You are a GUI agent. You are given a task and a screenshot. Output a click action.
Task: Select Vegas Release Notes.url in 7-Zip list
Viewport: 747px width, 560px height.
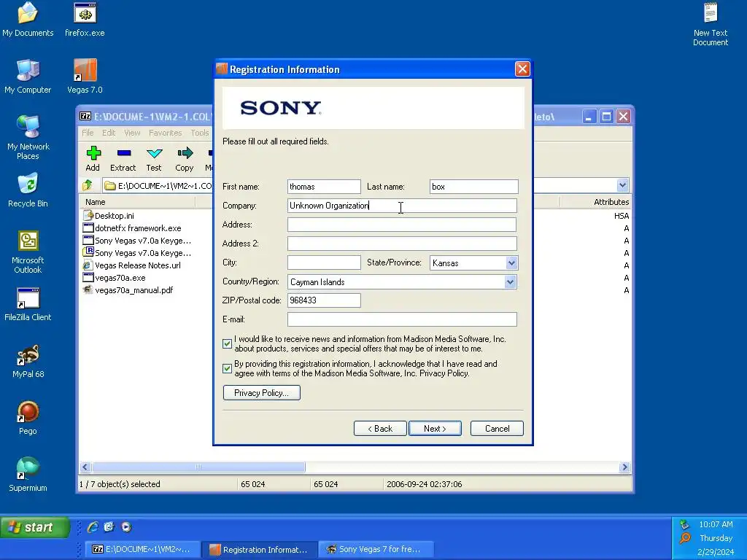click(x=131, y=265)
